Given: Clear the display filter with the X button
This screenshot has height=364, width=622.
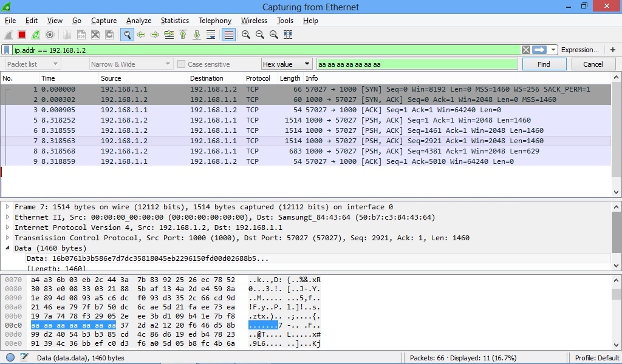Looking at the screenshot, I should [x=525, y=50].
